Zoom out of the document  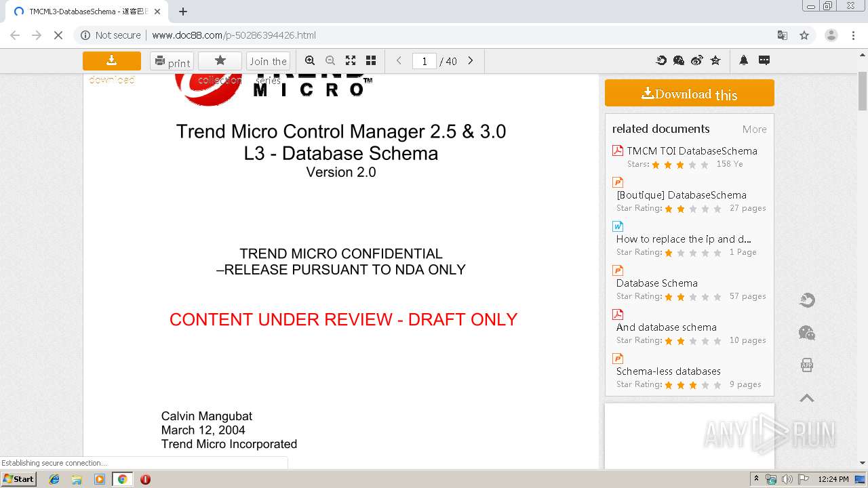pos(330,60)
